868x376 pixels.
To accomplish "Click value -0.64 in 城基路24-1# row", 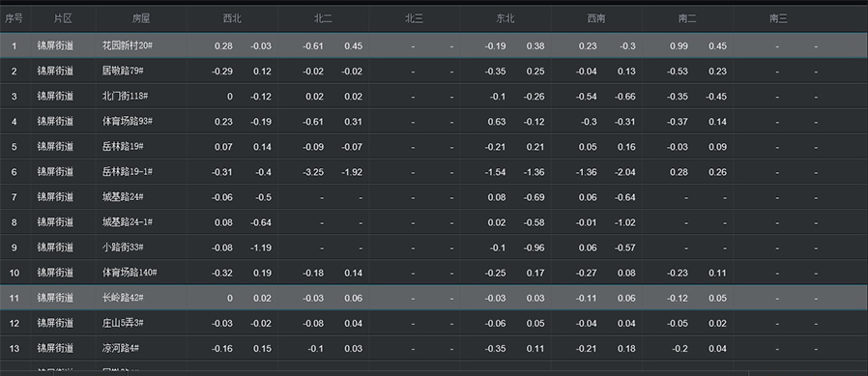I will 261,222.
